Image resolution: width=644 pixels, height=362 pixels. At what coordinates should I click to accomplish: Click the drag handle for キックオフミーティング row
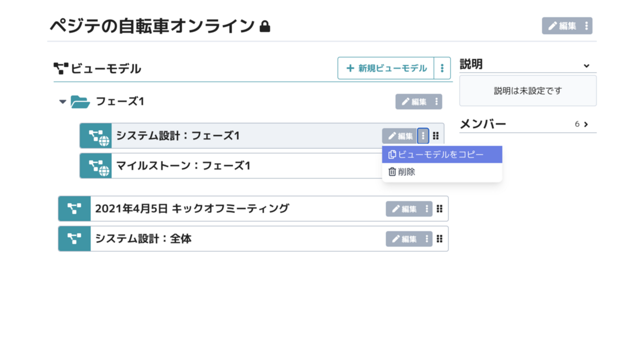click(x=439, y=209)
